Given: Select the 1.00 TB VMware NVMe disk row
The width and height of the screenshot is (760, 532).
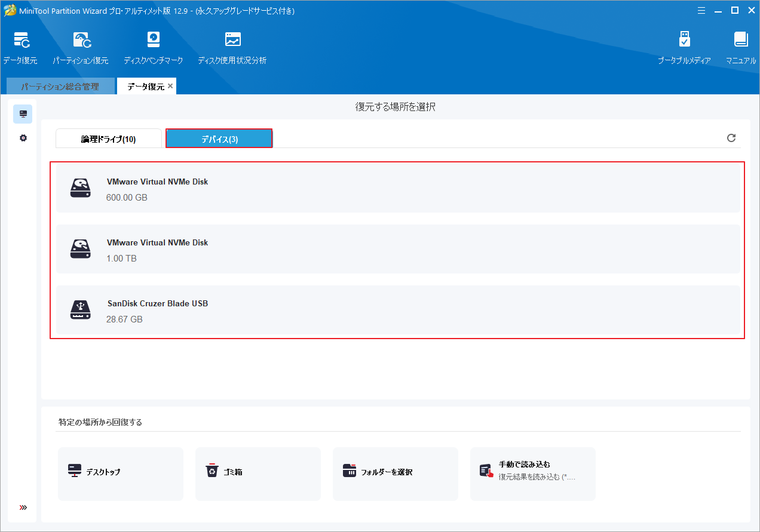Looking at the screenshot, I should point(398,249).
